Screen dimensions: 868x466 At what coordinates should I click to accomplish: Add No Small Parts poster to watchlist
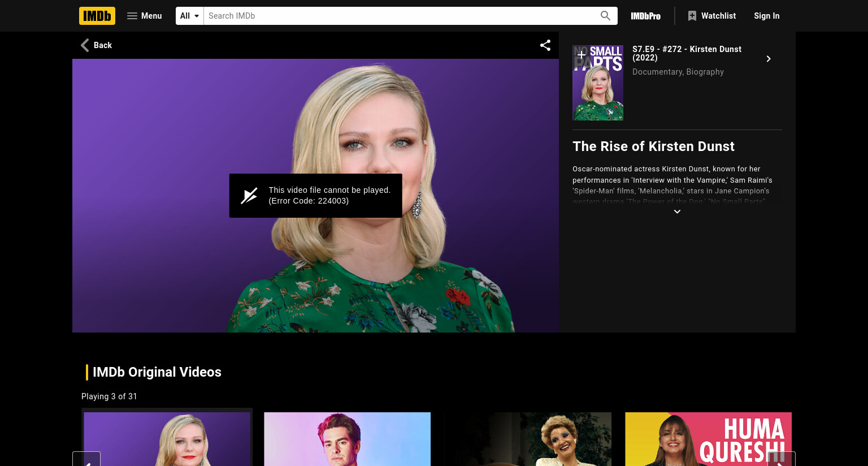coord(581,54)
